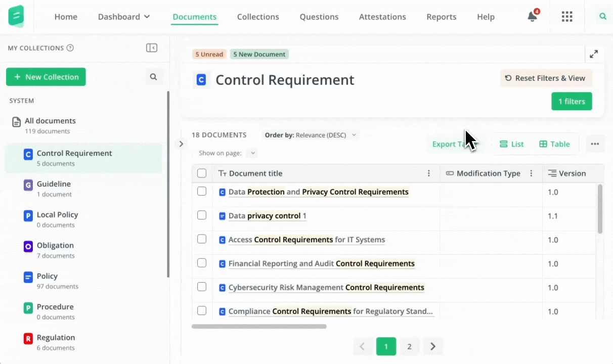Create a New Collection
Viewport: 613px width, 364px height.
(x=46, y=77)
